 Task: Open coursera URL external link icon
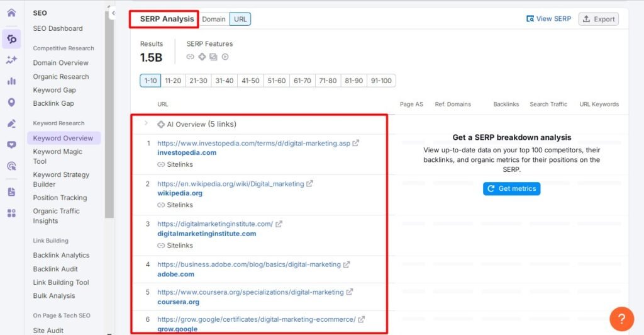coord(350,292)
